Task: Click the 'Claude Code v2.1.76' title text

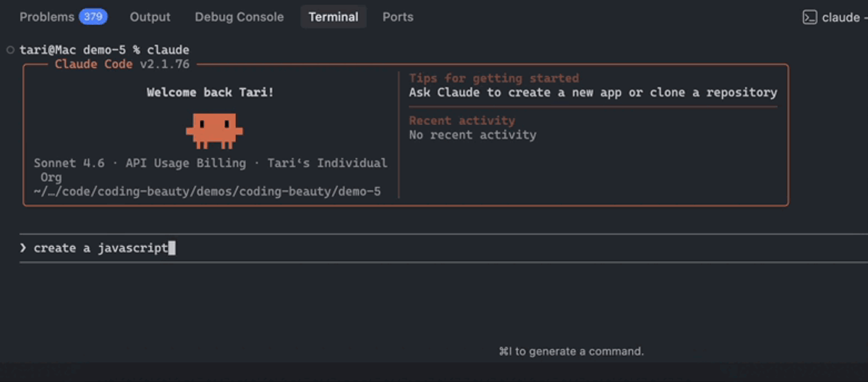Action: [x=122, y=64]
